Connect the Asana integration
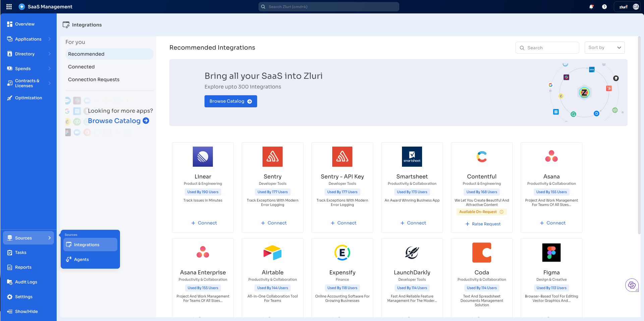 pos(552,223)
